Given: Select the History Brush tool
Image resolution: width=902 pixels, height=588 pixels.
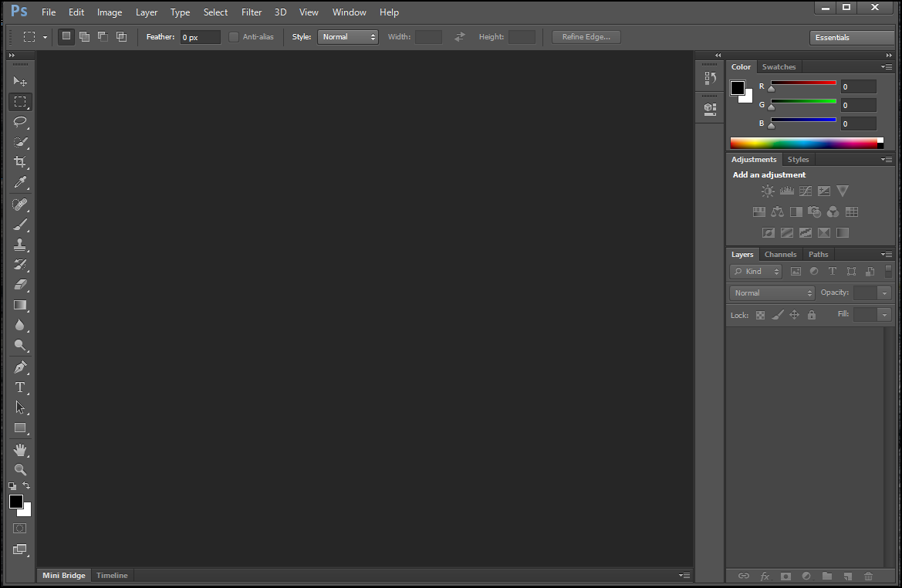Looking at the screenshot, I should click(20, 265).
